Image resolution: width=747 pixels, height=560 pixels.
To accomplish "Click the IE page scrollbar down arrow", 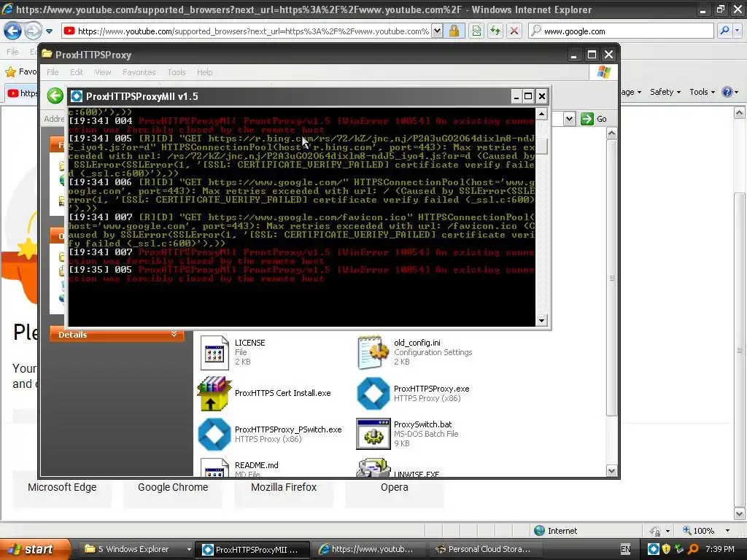I will coord(740,514).
